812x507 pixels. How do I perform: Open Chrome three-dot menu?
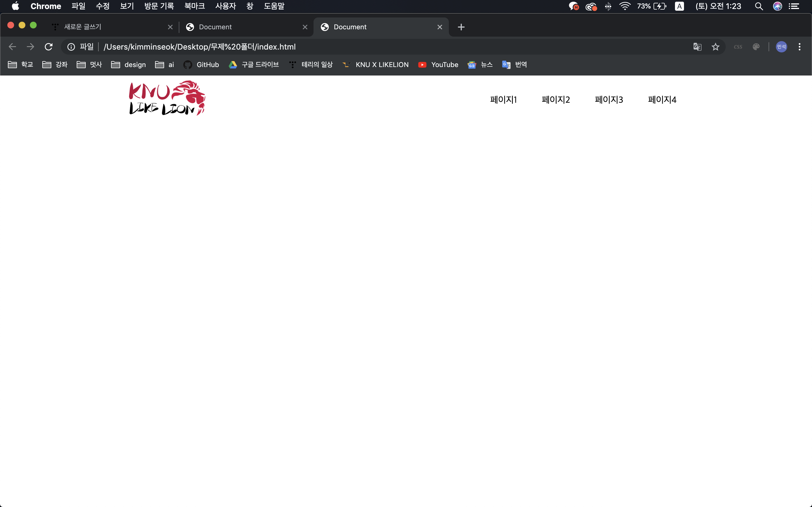tap(800, 46)
